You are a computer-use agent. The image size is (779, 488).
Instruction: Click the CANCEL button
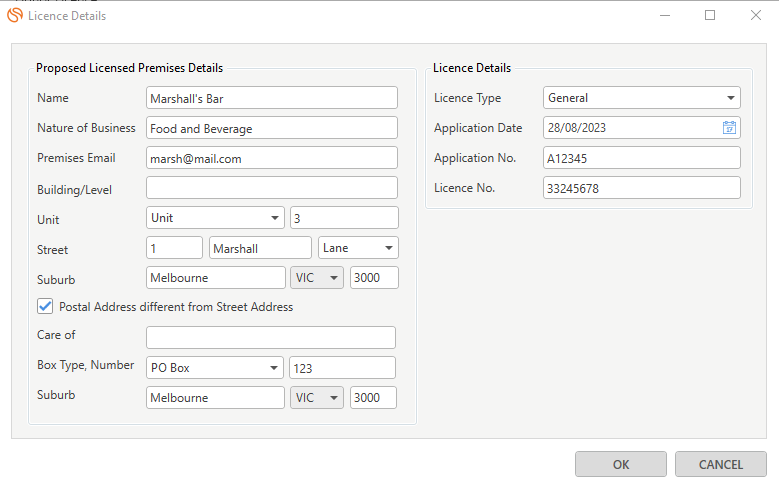720,464
